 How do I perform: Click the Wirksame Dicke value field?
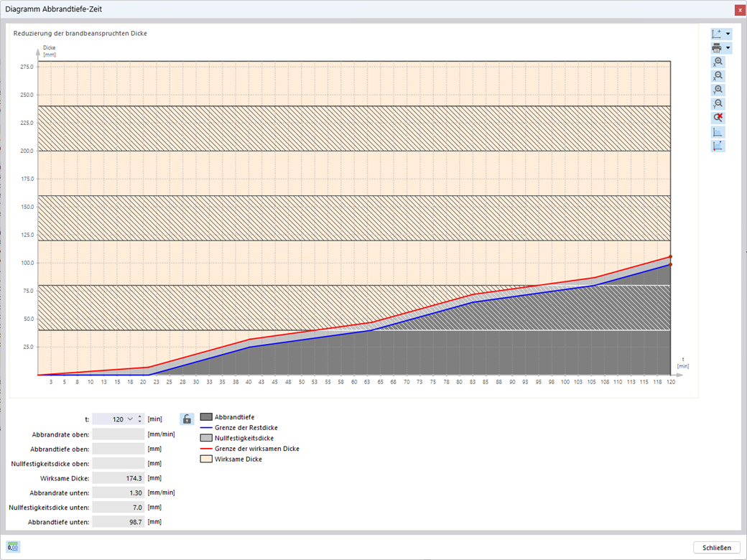(x=118, y=478)
